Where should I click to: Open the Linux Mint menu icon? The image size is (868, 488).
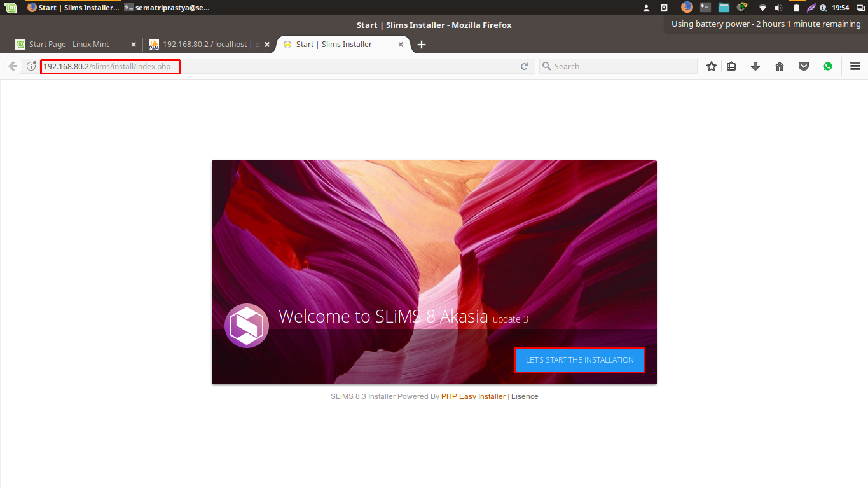(x=12, y=8)
